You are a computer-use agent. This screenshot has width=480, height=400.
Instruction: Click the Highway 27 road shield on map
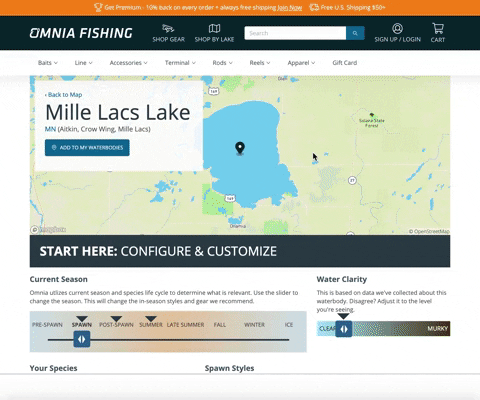(x=352, y=180)
